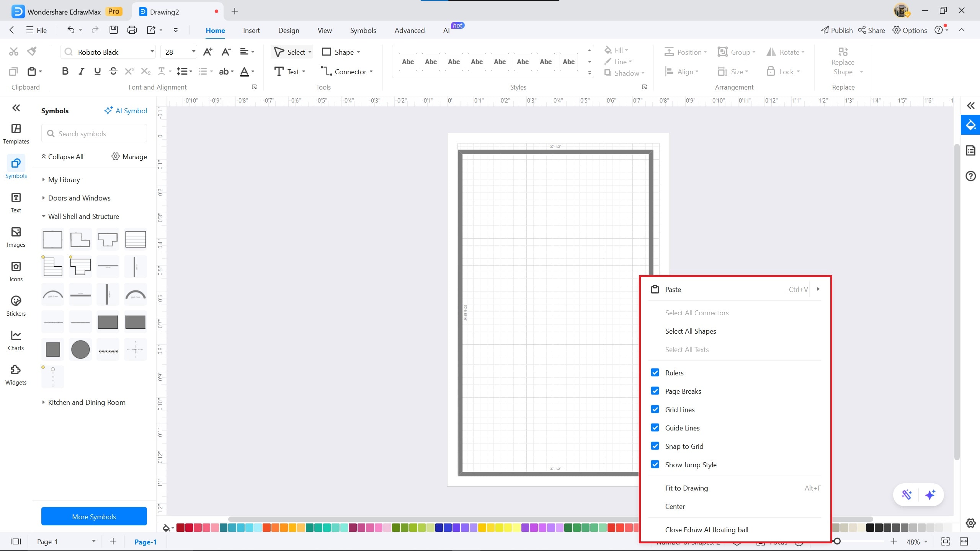980x551 pixels.
Task: Disable Snap to Grid checkbox
Action: (655, 446)
